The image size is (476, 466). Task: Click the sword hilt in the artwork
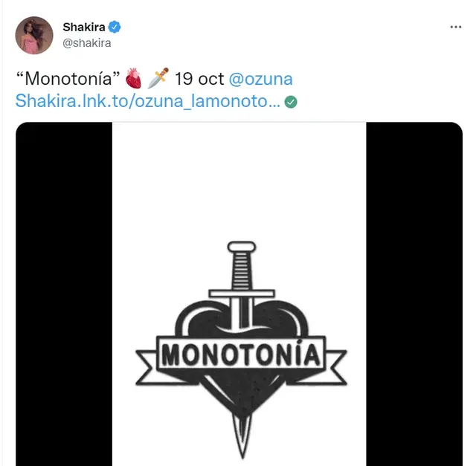click(241, 264)
